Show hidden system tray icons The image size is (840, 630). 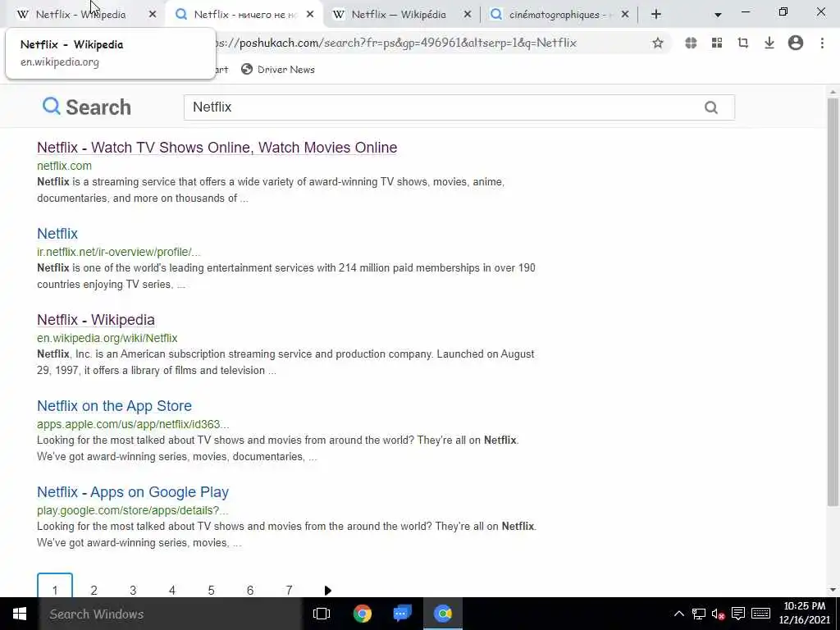click(x=678, y=614)
